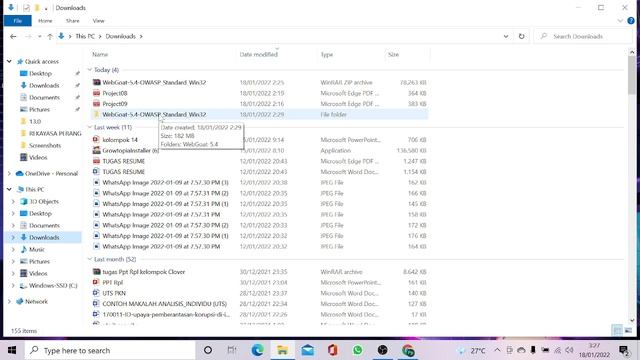Image resolution: width=640 pixels, height=360 pixels.
Task: Collapse the This PC tree node
Action: pos(9,189)
